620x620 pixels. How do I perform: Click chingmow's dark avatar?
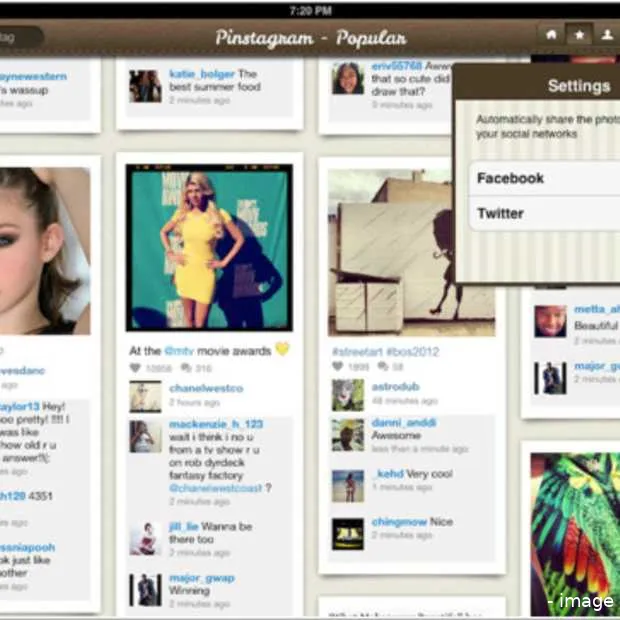[x=348, y=534]
